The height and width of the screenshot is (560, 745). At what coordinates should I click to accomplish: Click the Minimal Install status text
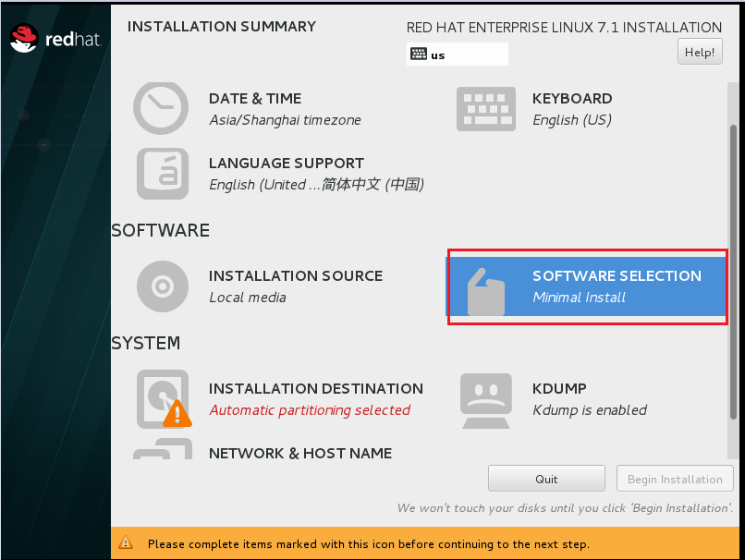coord(579,298)
